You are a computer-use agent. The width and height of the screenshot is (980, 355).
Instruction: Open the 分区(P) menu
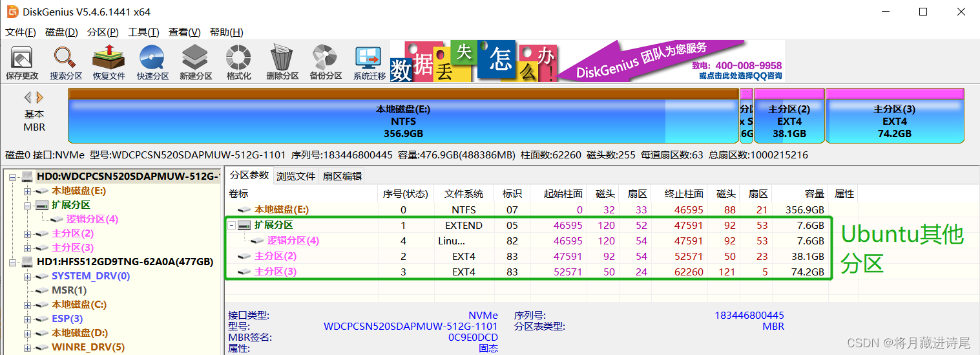[103, 32]
